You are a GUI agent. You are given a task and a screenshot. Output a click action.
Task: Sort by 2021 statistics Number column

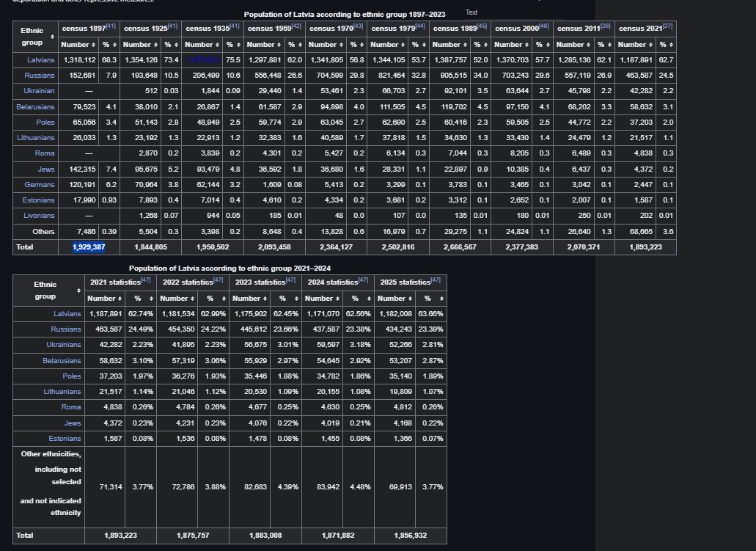pyautogui.click(x=105, y=298)
